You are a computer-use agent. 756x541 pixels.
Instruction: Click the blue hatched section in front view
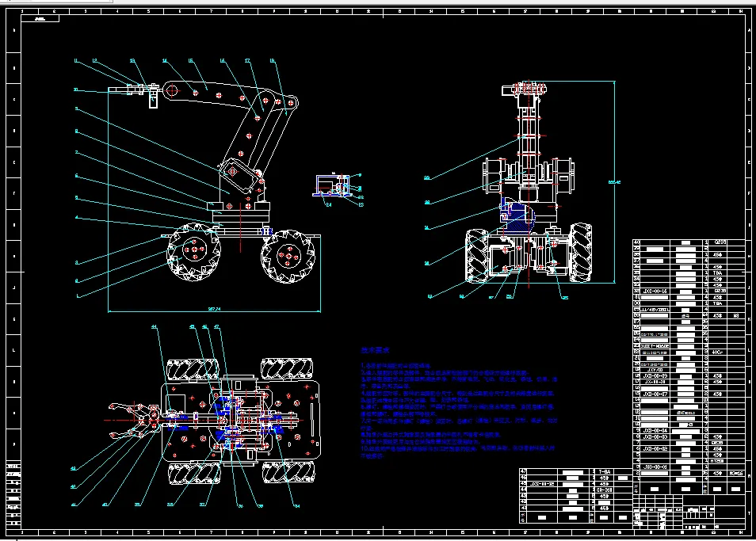point(519,215)
